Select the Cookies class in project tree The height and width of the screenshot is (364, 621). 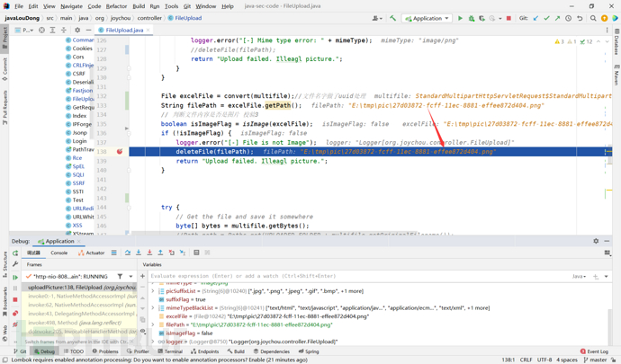(82, 49)
